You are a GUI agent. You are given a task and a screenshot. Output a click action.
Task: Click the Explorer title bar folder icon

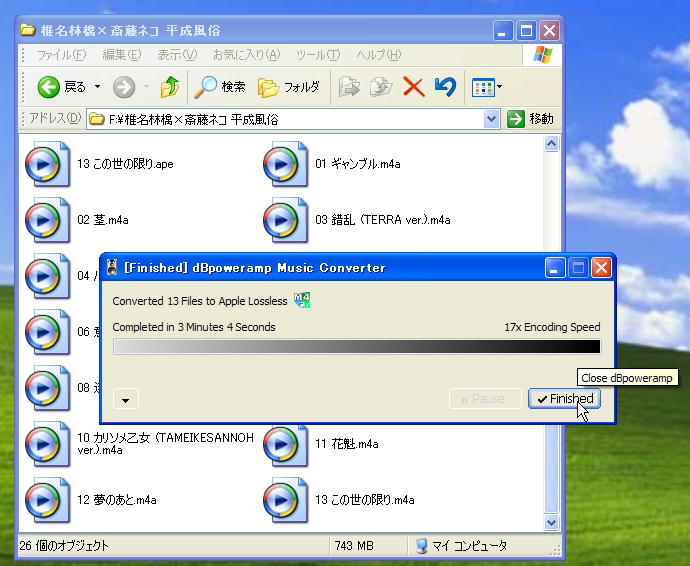pos(28,30)
